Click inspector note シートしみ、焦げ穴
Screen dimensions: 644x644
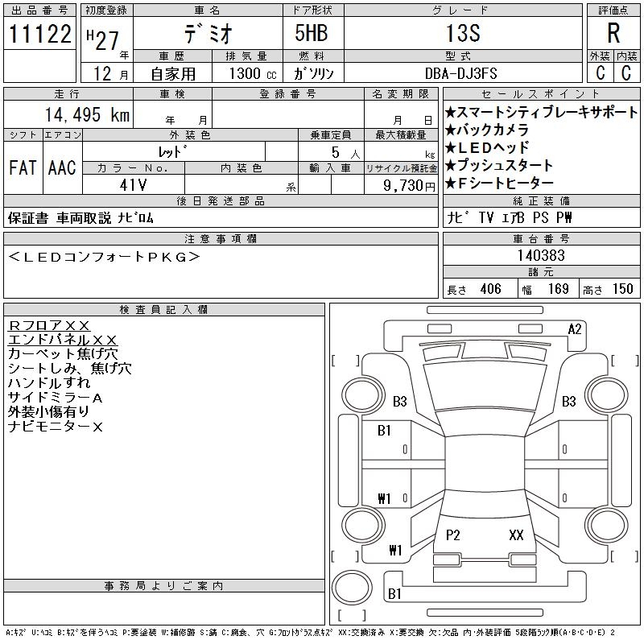(70, 369)
